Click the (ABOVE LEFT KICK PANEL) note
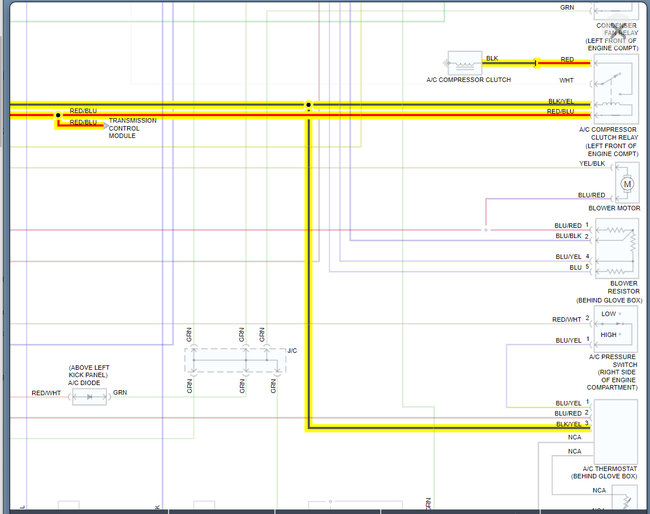 pos(89,371)
